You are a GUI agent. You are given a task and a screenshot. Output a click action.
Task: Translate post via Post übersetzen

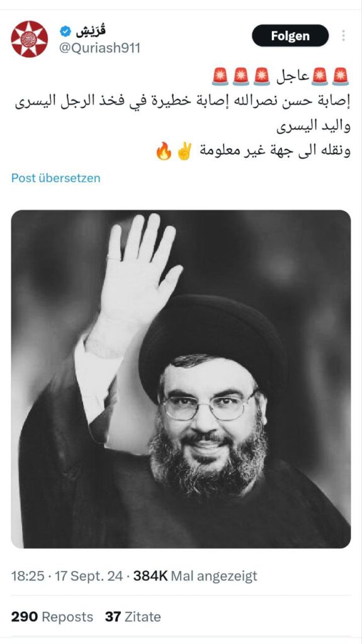(56, 178)
